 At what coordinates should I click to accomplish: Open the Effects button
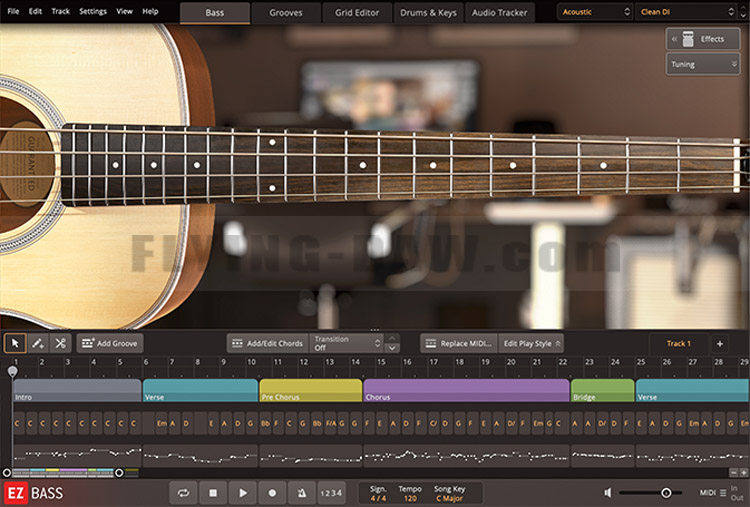(x=703, y=39)
